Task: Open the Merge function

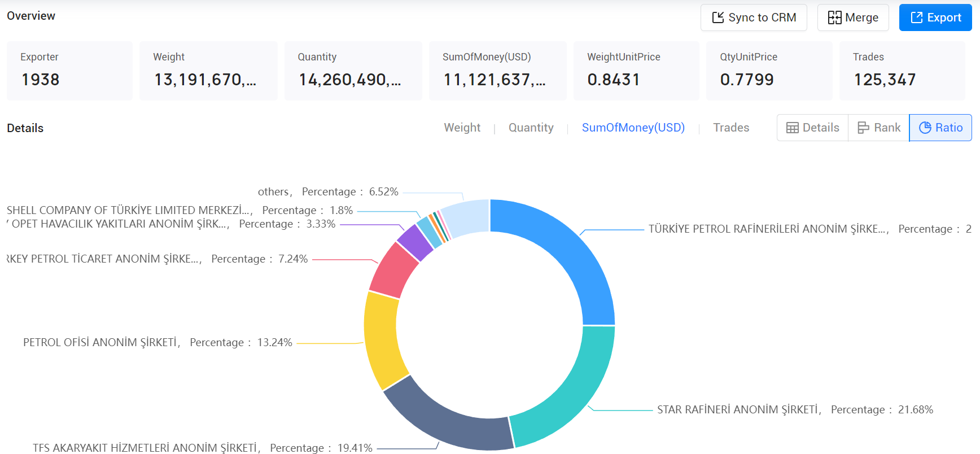Action: pos(853,18)
